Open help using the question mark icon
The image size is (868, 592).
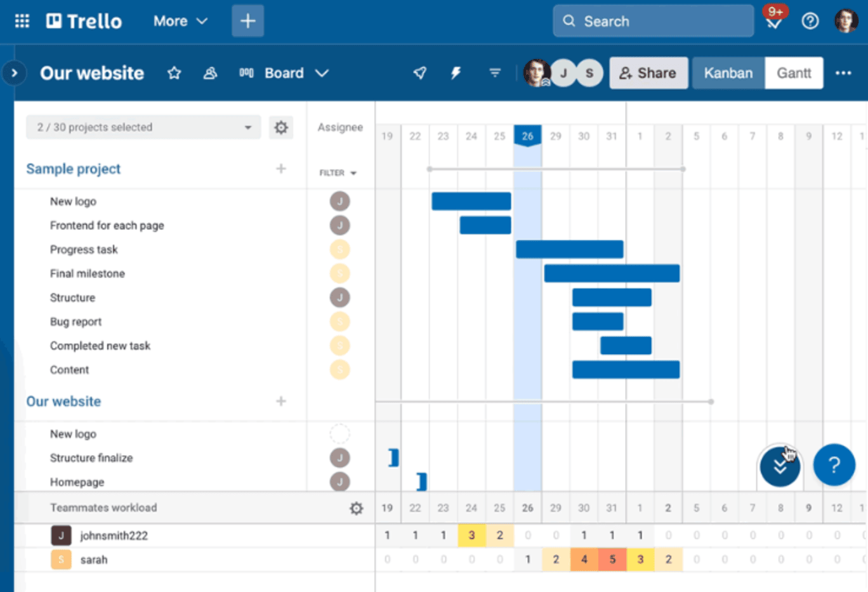810,21
